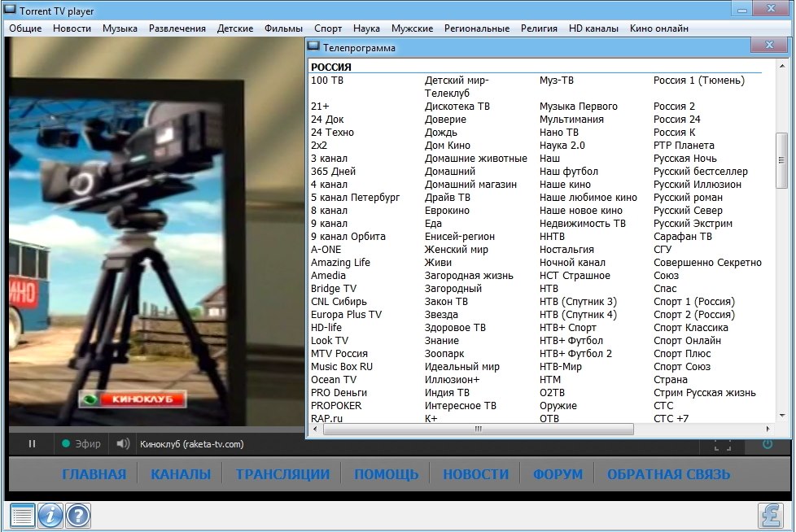The width and height of the screenshot is (796, 532).
Task: Click the scroll left arrow in Телепрограмма
Action: [x=315, y=429]
